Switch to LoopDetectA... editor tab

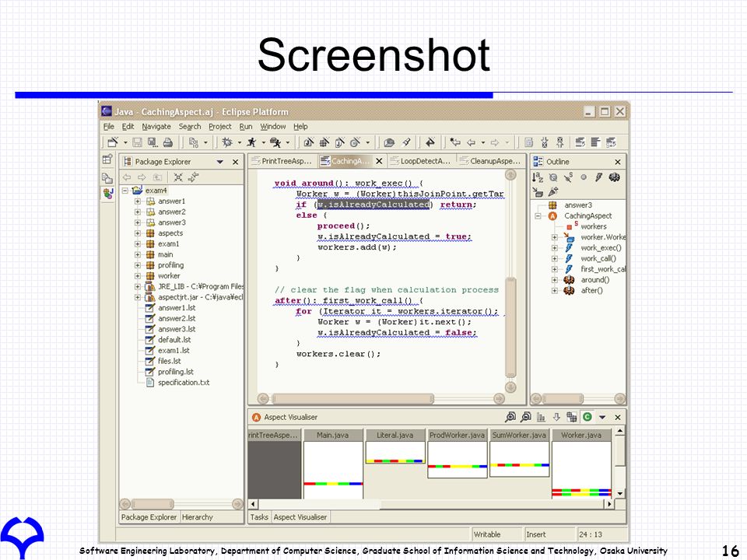coord(420,161)
